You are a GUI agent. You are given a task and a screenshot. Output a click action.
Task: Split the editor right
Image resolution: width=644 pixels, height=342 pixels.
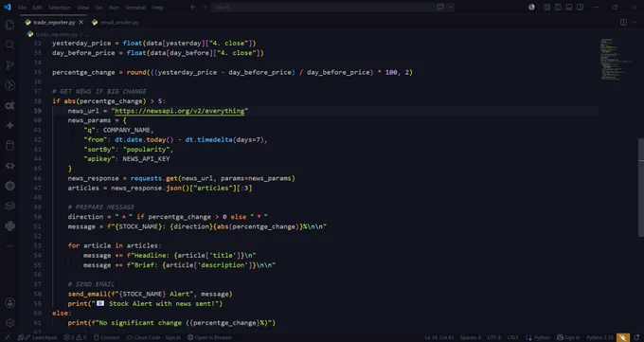coord(623,22)
